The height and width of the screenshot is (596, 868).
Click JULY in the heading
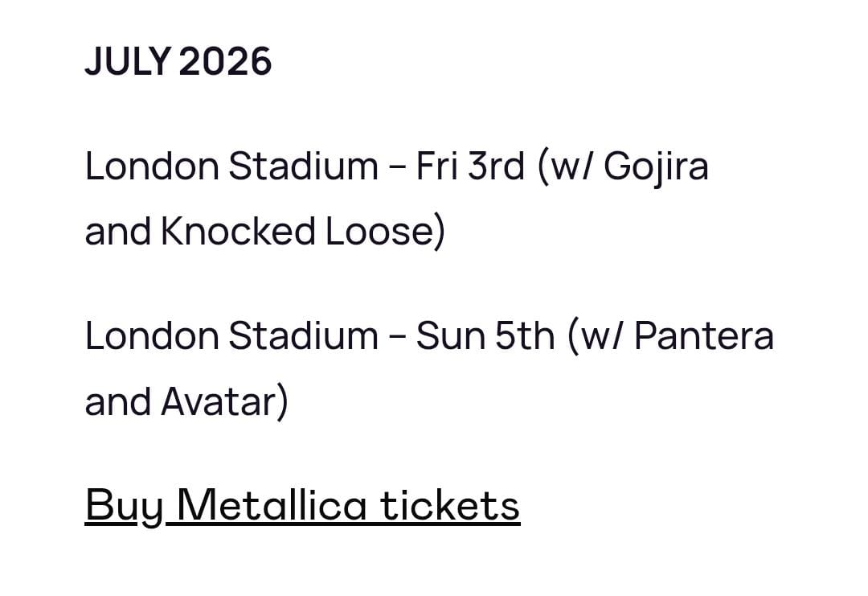click(x=127, y=61)
